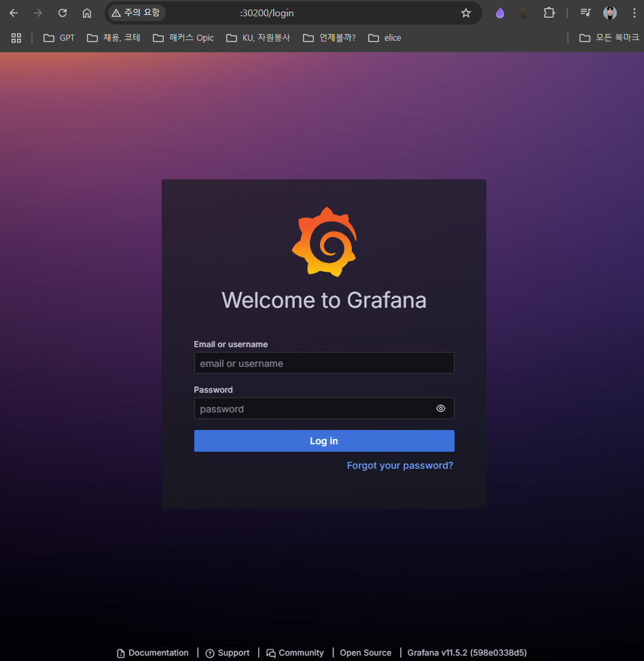
Task: Click the dark moon extension icon
Action: (524, 13)
